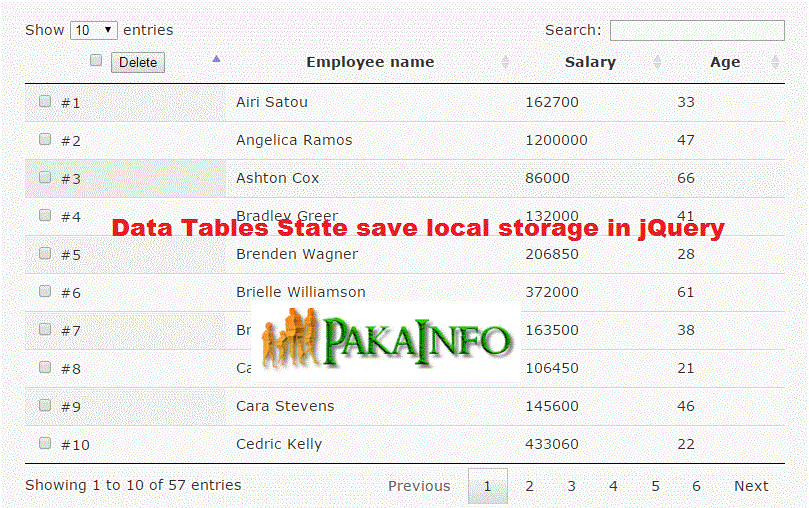Image resolution: width=809 pixels, height=508 pixels.
Task: Sort table by Salary header
Action: click(x=590, y=62)
